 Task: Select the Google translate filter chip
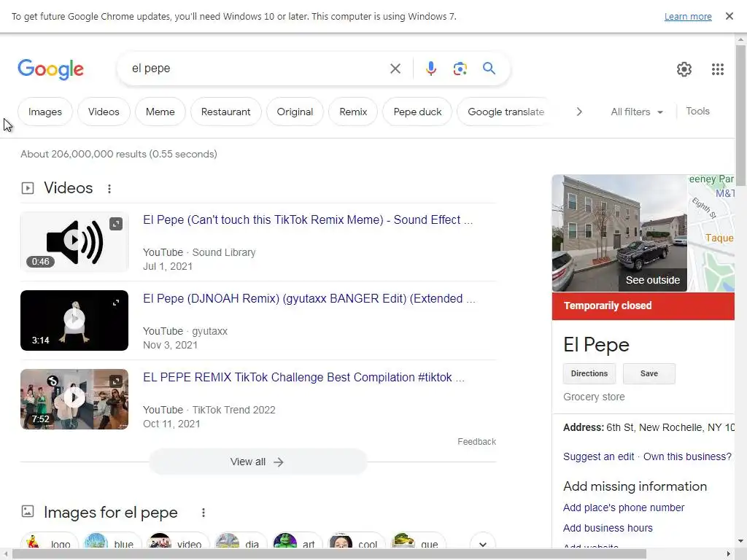pos(505,112)
